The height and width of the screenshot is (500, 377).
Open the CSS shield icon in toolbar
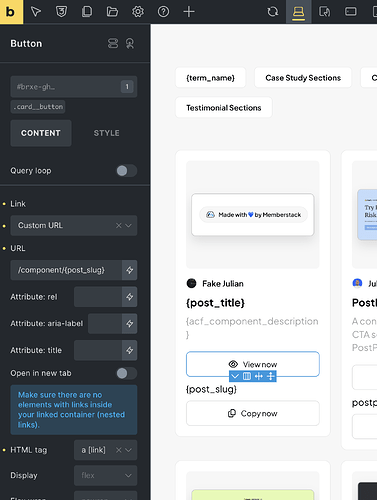point(61,12)
